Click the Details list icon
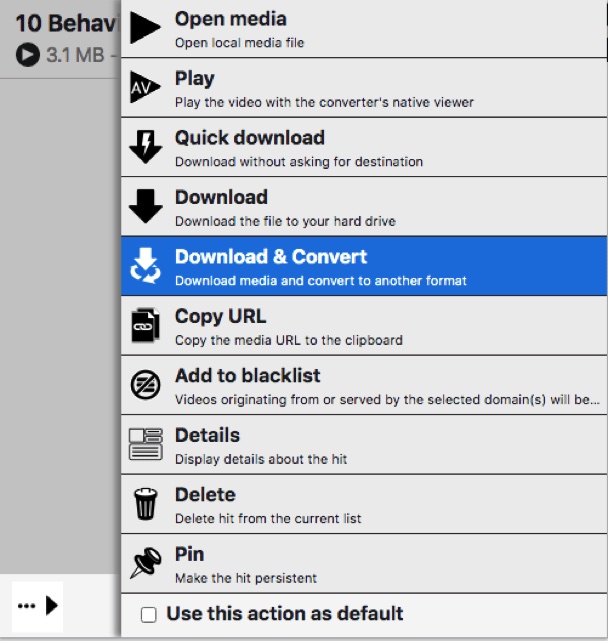The height and width of the screenshot is (641, 608). pos(146,444)
